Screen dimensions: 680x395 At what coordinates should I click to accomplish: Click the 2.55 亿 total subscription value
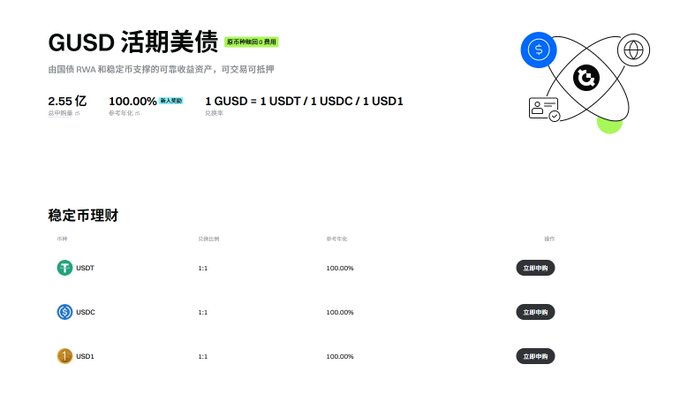coord(67,101)
